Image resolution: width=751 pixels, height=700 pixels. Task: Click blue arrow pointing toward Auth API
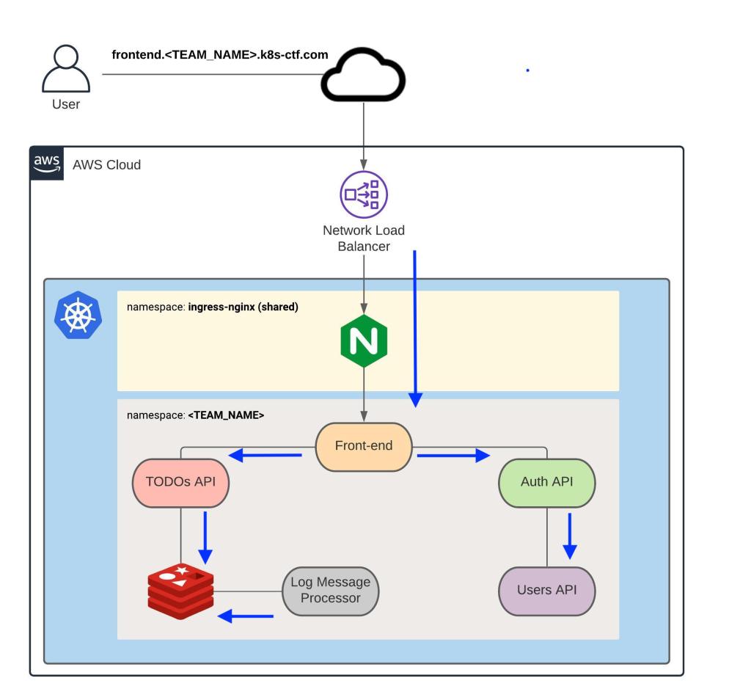(453, 456)
